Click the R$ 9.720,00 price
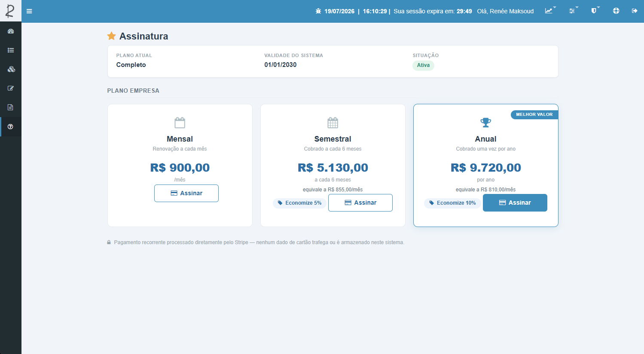The image size is (644, 354). [486, 167]
